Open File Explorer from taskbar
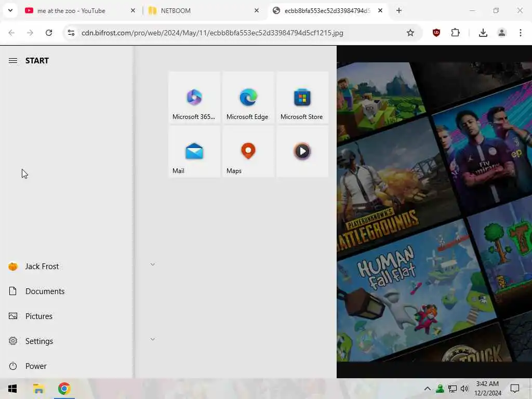Image resolution: width=532 pixels, height=399 pixels. pos(38,389)
